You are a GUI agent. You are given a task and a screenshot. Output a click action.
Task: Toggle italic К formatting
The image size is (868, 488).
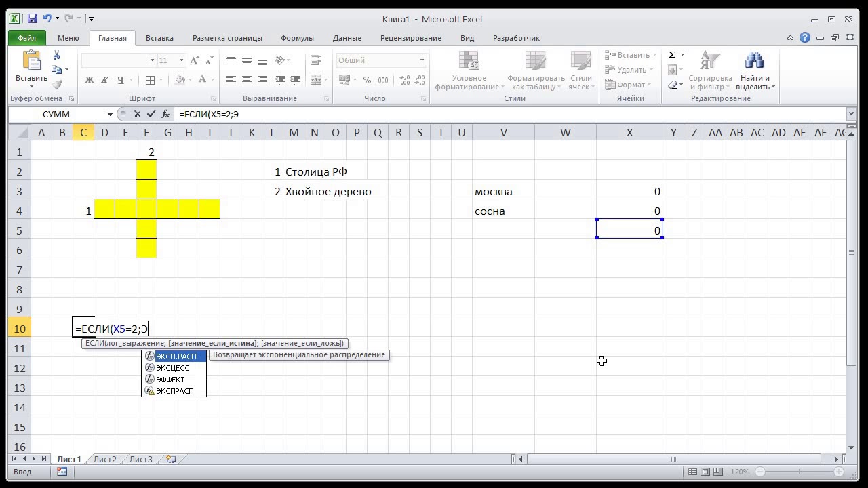pyautogui.click(x=105, y=80)
